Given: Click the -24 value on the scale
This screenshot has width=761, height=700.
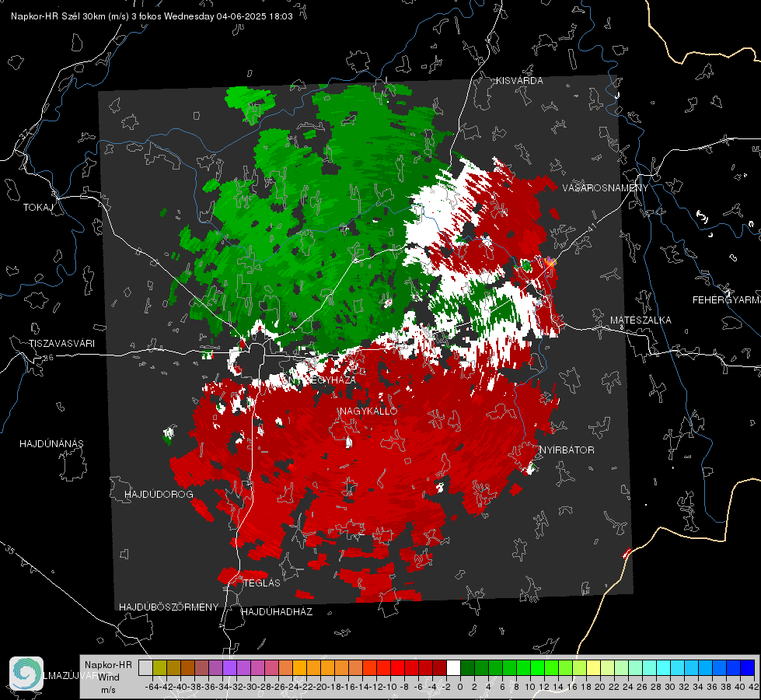Looking at the screenshot, I should (292, 688).
